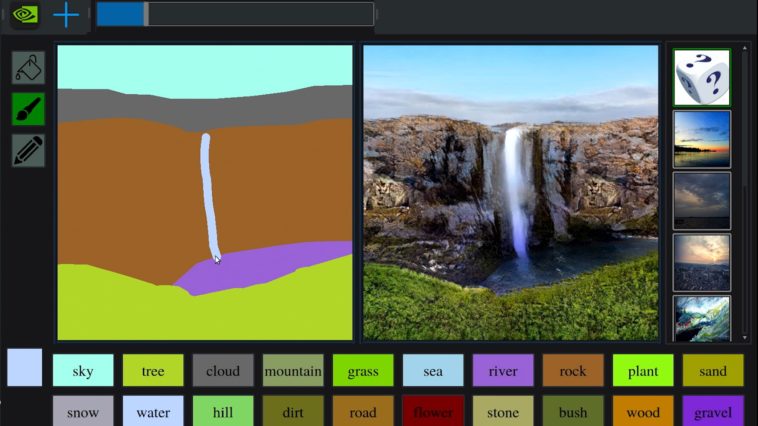Viewport: 758px width, 426px height.
Task: Pick the plant label swatch
Action: 643,370
